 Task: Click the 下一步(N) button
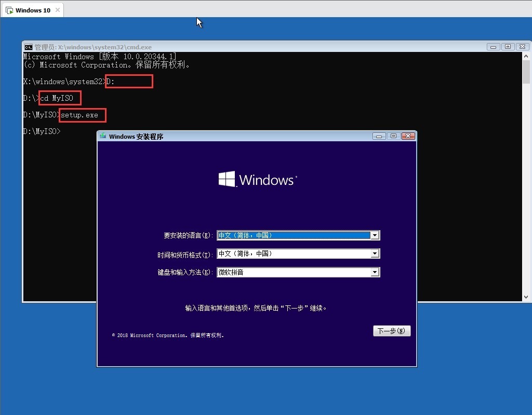392,331
